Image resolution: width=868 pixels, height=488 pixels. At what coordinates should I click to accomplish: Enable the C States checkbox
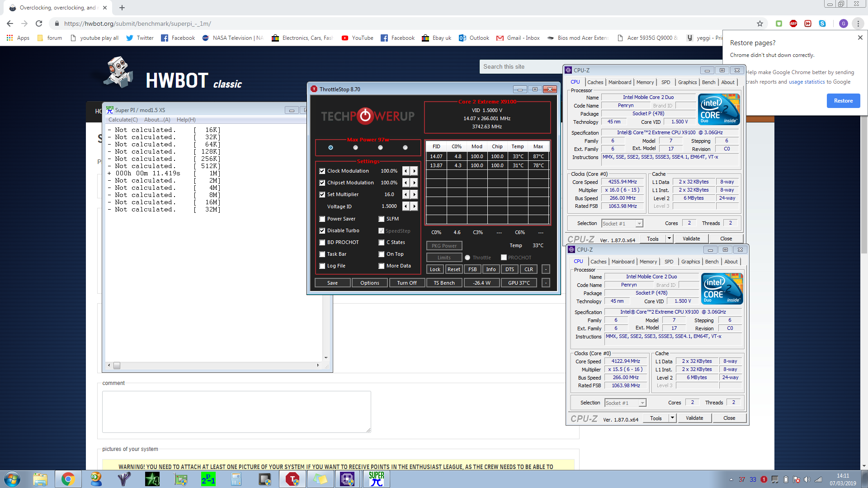coord(382,242)
